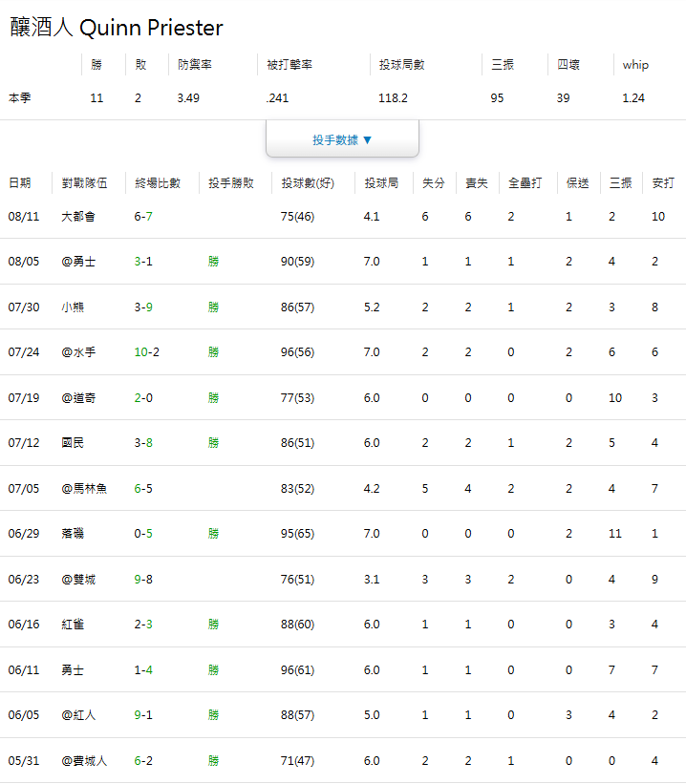Click the whip season column header
Image resolution: width=686 pixels, height=784 pixels.
(x=635, y=65)
